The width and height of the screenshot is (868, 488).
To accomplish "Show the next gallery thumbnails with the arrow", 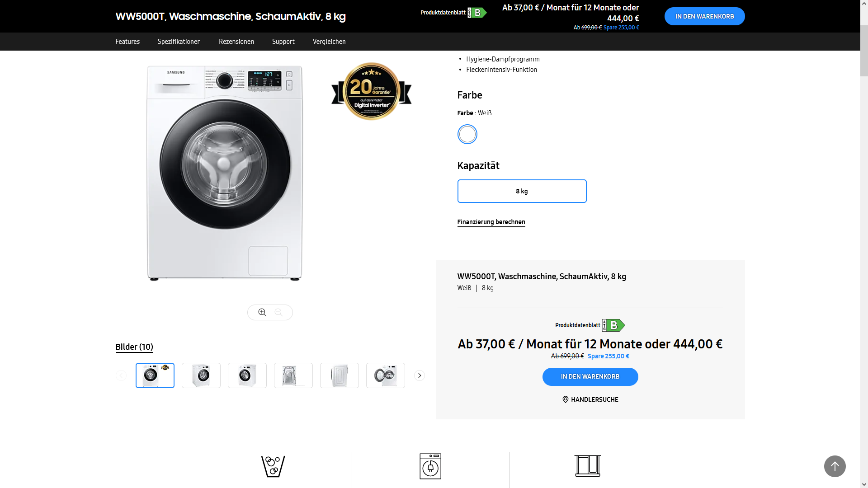I will tap(420, 375).
